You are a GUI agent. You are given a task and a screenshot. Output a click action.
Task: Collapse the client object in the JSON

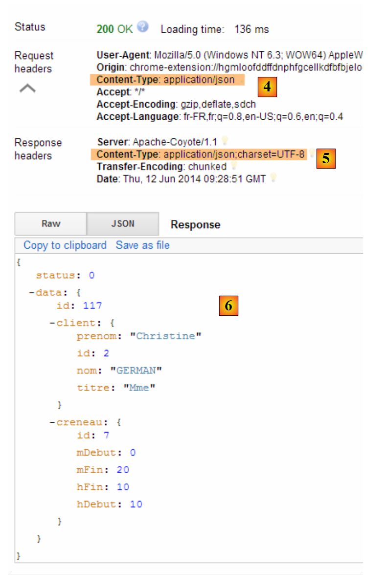point(52,323)
